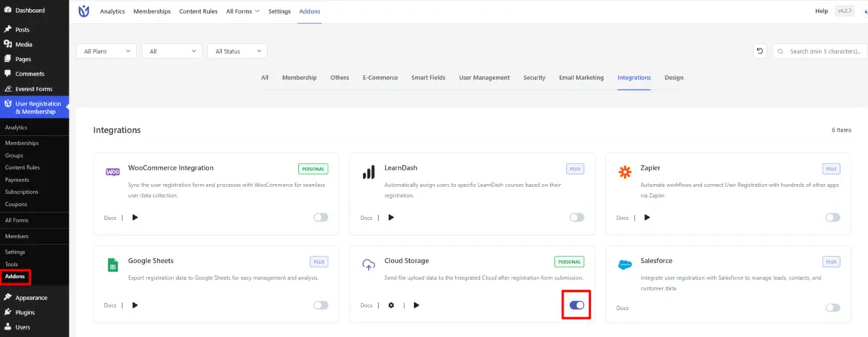
Task: Select the Membership category tab
Action: point(300,78)
